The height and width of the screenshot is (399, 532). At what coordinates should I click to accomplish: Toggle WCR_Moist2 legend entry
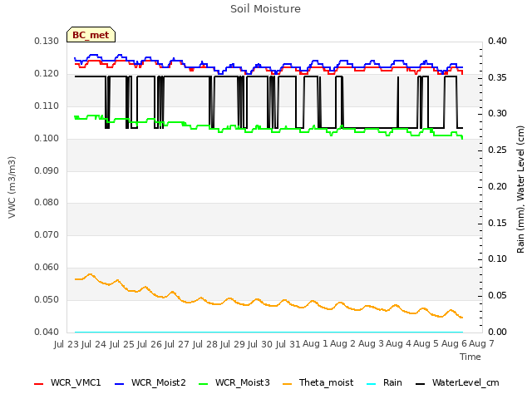click(150, 383)
